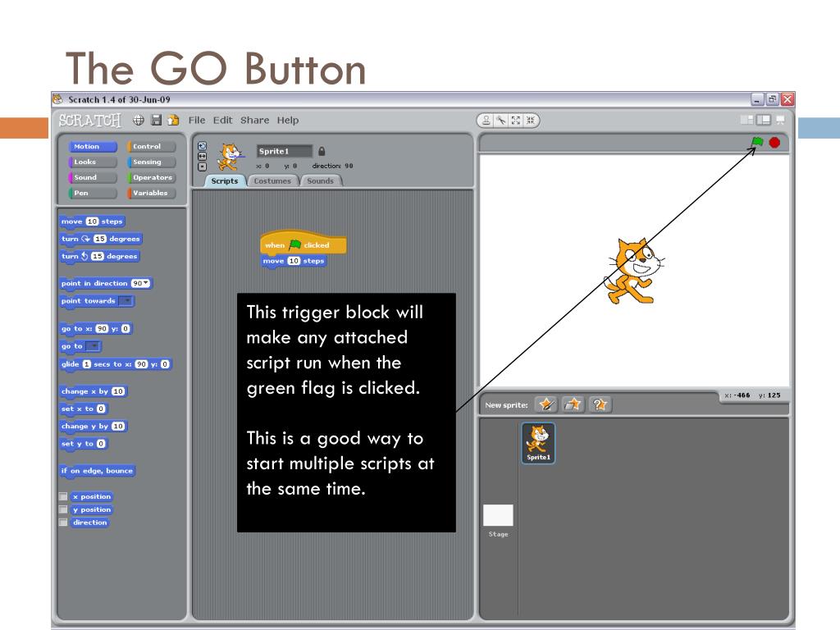
Task: Get a surprise sprite button
Action: [x=600, y=404]
